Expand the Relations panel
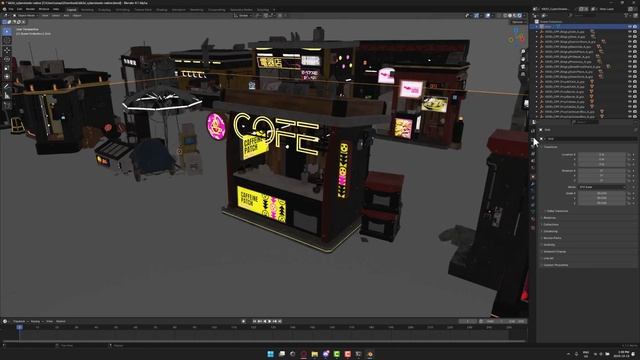The width and height of the screenshot is (640, 360). 549,218
